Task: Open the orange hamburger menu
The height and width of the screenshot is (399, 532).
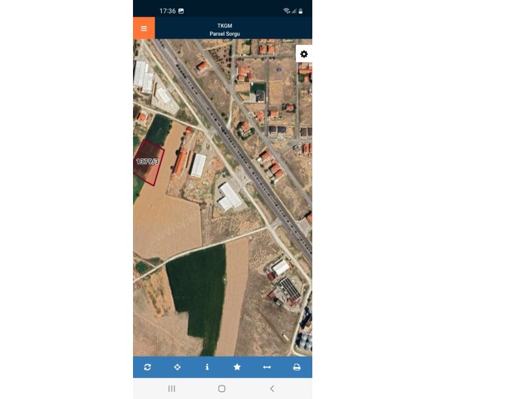Action: (x=144, y=28)
